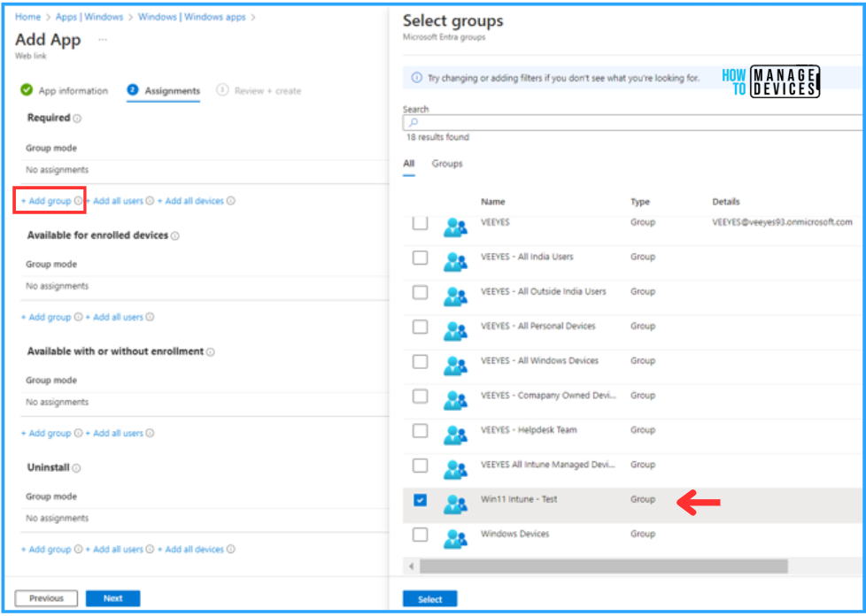
Task: Check the Windows Devices group checkbox
Action: tap(421, 535)
